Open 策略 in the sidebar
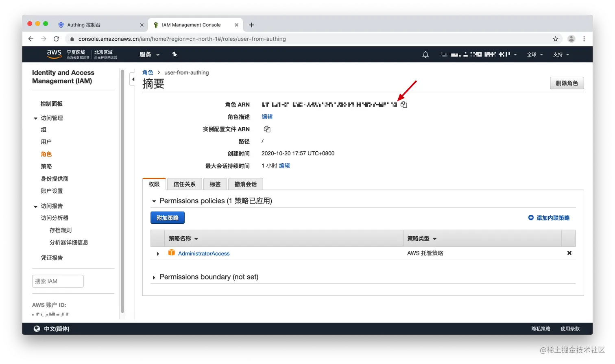This screenshot has height=364, width=615. [x=46, y=166]
